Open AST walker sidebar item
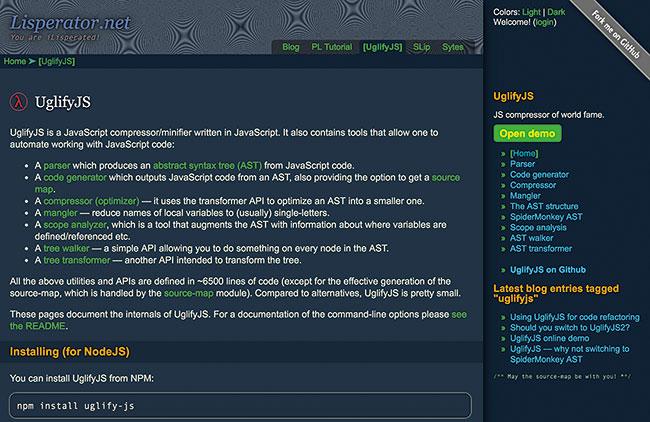 coord(531,238)
